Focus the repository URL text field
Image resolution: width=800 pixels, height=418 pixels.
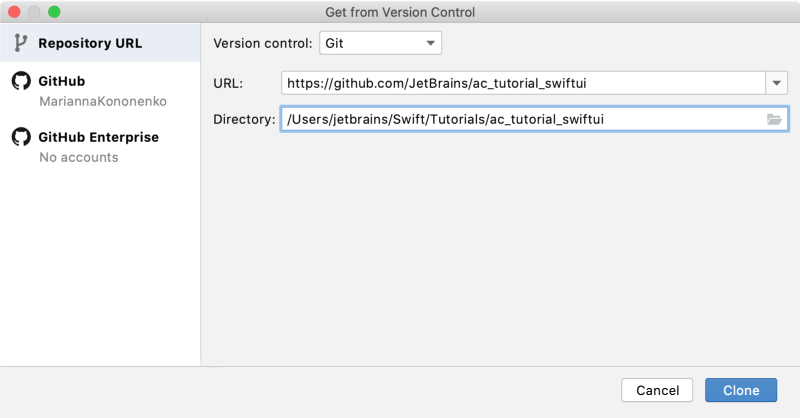point(523,83)
